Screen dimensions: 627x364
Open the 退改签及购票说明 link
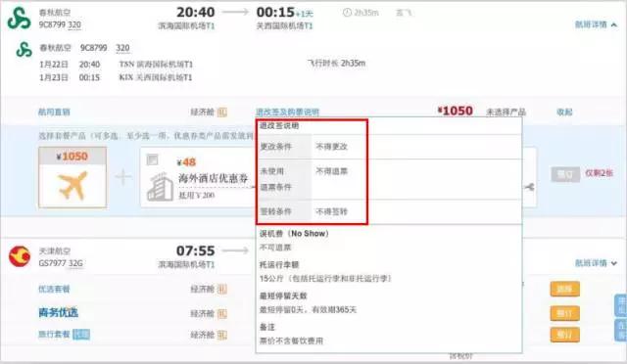point(287,113)
